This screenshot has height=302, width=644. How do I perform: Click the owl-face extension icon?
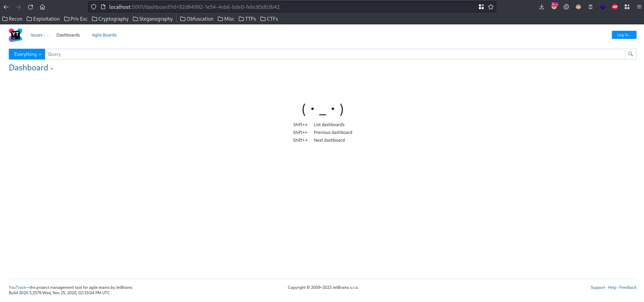coord(578,7)
